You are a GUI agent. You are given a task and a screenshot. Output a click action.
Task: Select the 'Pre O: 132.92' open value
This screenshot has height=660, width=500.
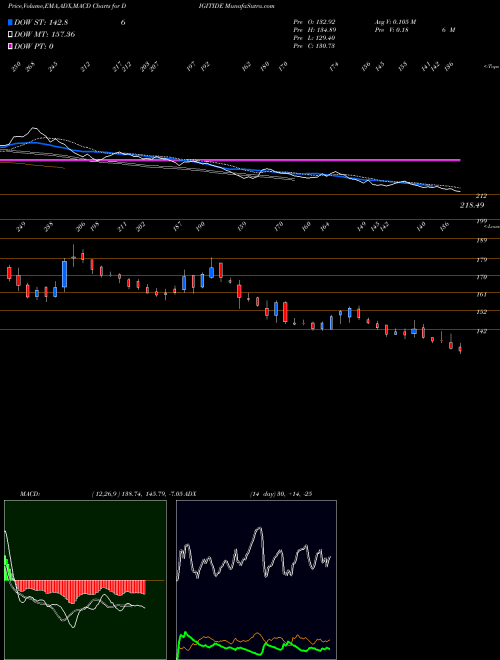[x=314, y=22]
